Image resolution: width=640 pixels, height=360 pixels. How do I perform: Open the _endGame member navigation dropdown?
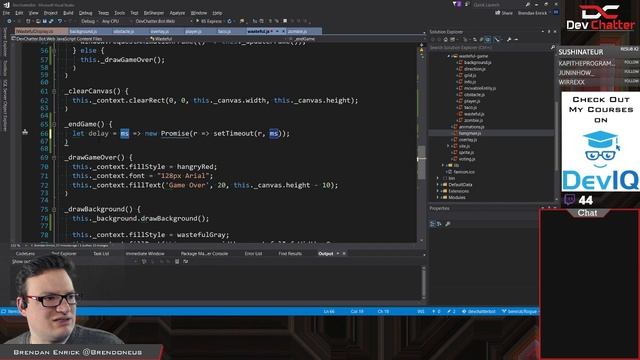355,39
